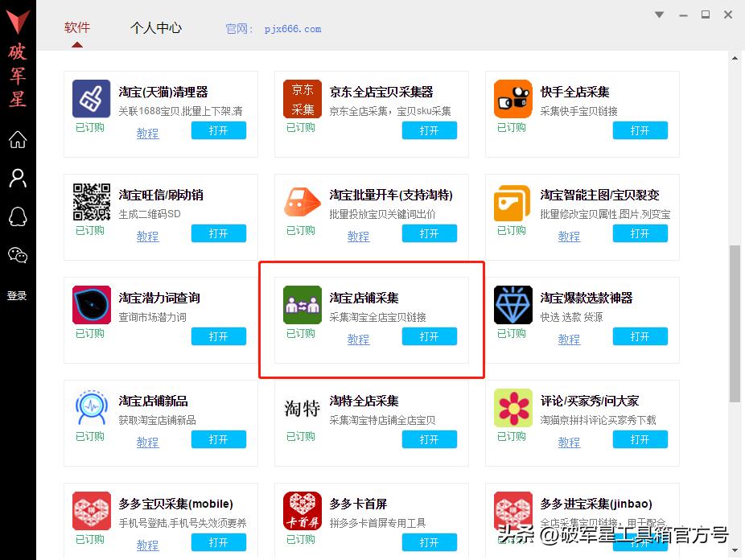The width and height of the screenshot is (745, 560).
Task: Switch to the 软件 tab
Action: coord(77,27)
